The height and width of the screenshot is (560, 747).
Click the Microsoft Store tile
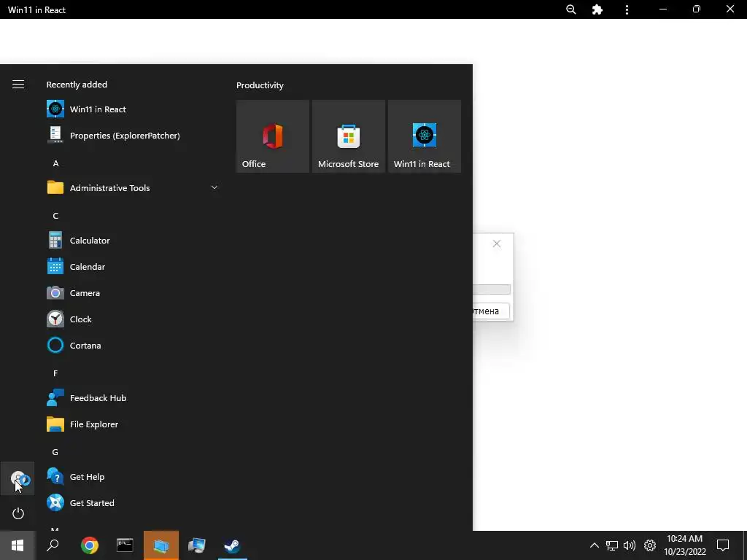[348, 136]
